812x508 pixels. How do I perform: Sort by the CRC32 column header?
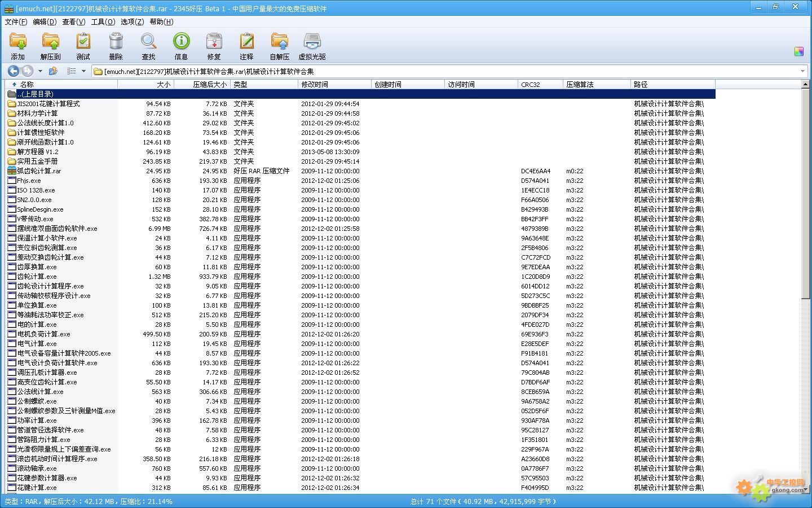(540, 84)
